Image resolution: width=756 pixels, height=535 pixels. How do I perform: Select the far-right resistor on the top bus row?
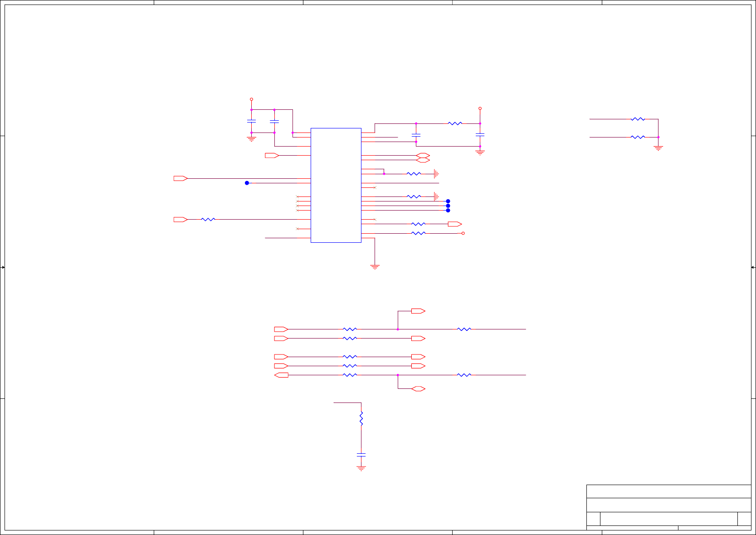464,329
